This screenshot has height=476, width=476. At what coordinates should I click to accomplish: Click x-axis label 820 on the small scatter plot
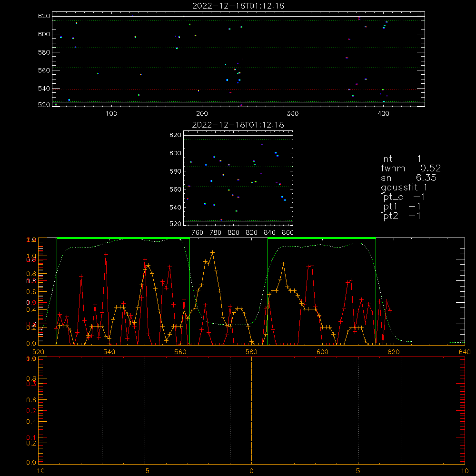[x=252, y=233]
